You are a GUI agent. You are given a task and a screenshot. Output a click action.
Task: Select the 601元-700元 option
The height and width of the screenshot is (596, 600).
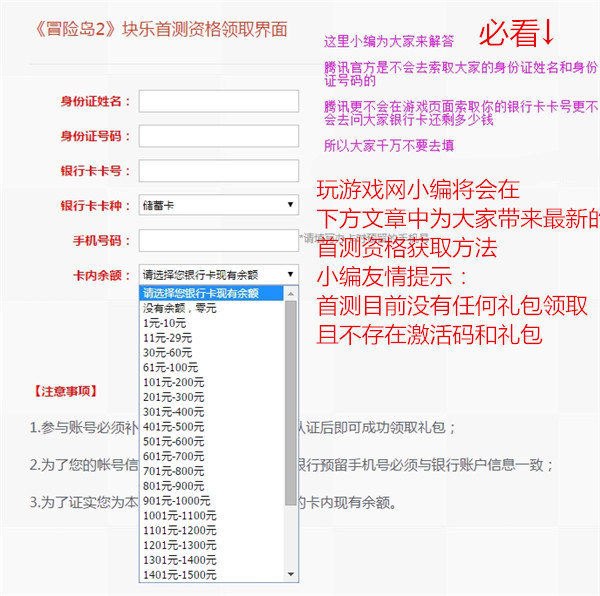[212, 456]
